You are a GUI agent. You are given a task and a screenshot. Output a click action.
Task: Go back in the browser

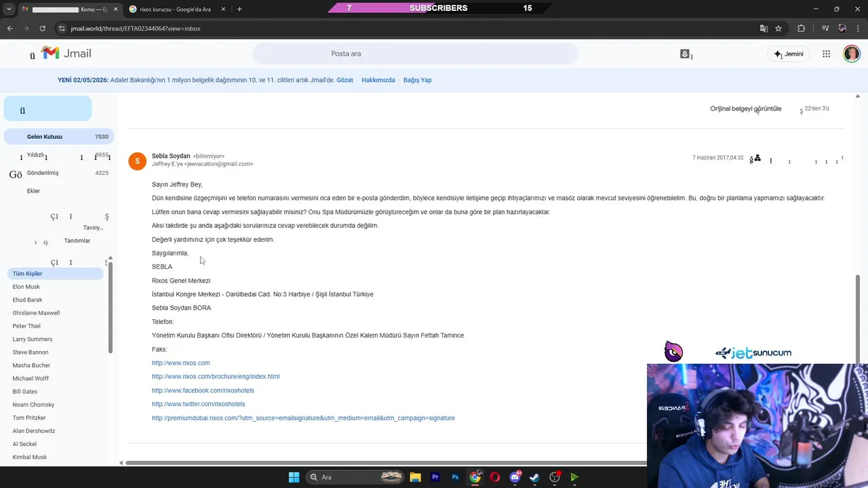pos(9,28)
